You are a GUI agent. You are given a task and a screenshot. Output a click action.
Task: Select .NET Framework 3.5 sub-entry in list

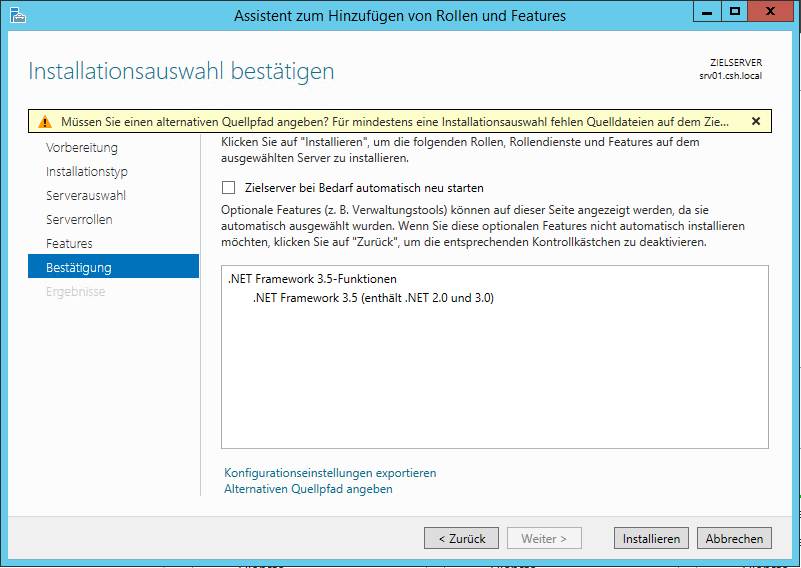click(373, 298)
